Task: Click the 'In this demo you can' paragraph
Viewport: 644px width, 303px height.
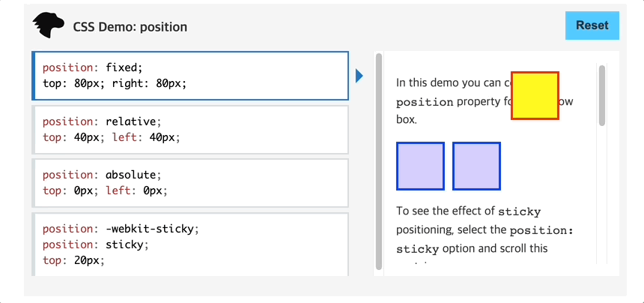Action: (x=484, y=101)
